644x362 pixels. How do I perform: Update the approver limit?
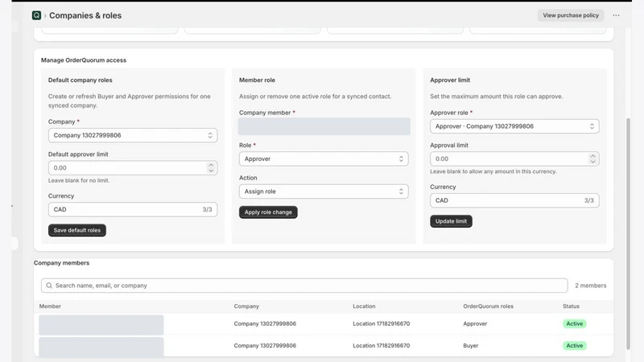coord(451,221)
